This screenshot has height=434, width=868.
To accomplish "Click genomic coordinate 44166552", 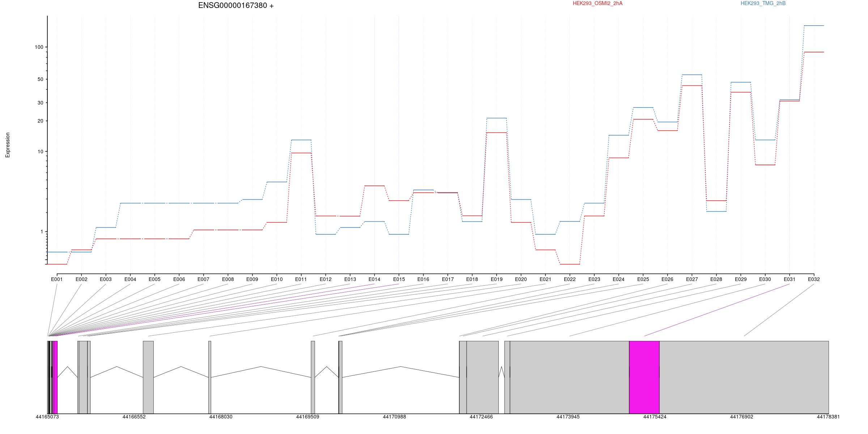I will coord(134,417).
